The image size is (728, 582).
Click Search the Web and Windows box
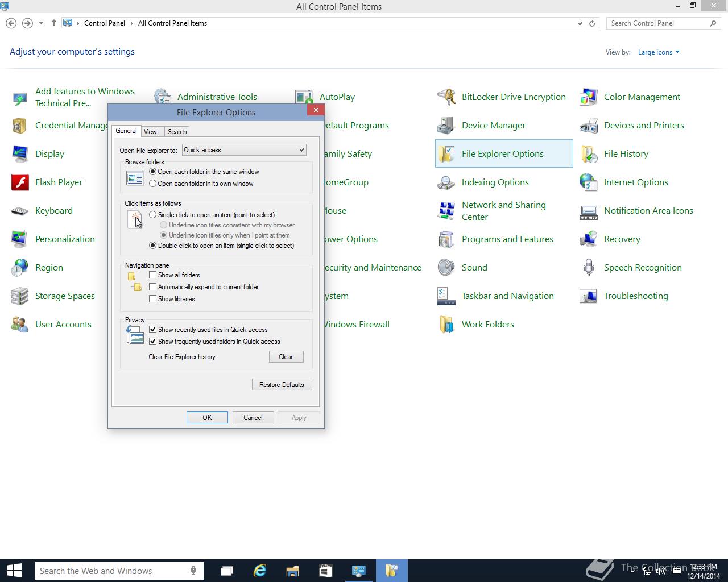coord(118,571)
